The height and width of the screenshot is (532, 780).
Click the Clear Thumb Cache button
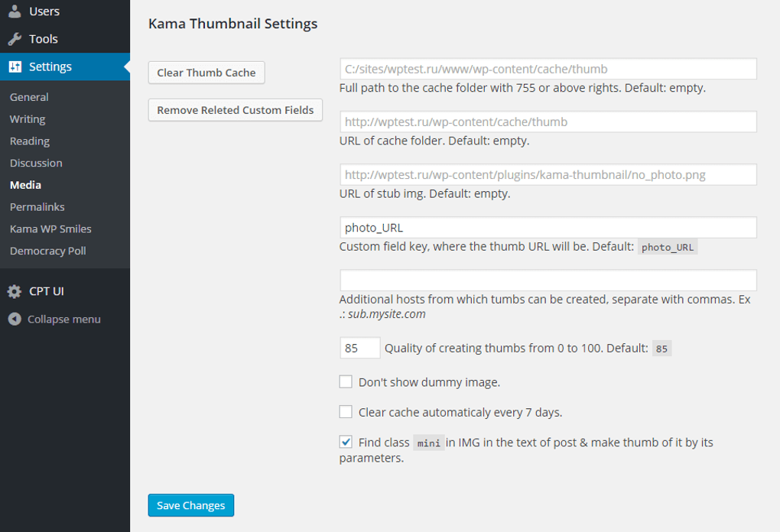206,72
